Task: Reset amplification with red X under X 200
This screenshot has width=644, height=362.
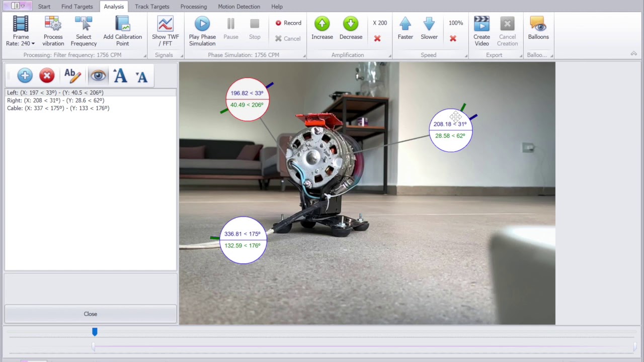Action: point(377,39)
